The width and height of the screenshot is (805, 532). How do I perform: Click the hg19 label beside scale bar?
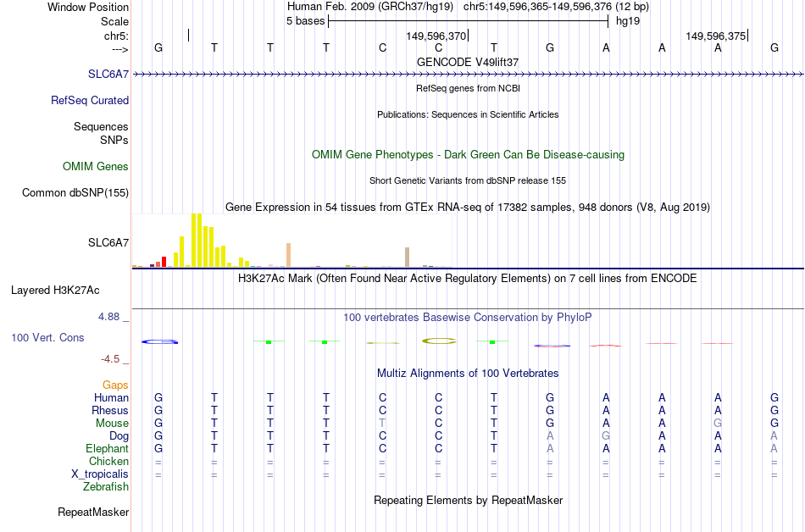point(628,21)
